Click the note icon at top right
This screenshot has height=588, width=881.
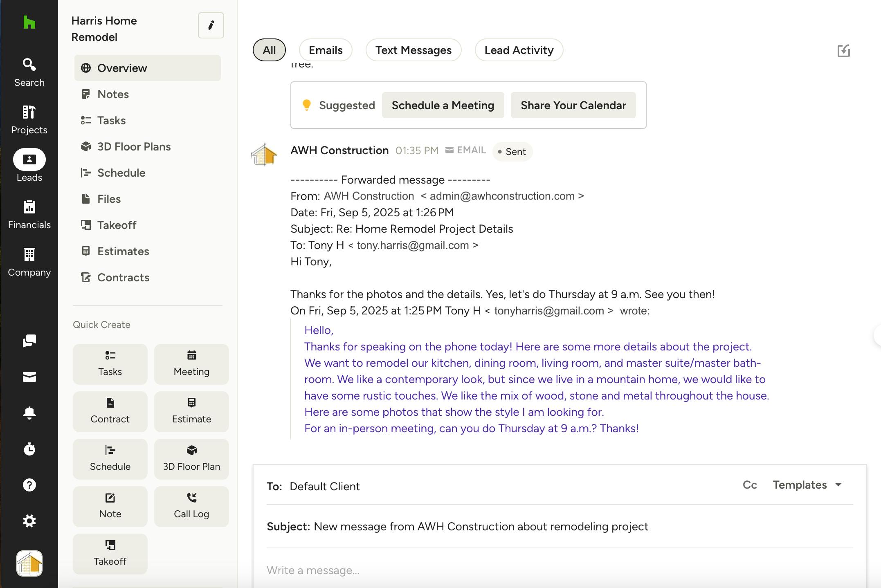click(843, 51)
